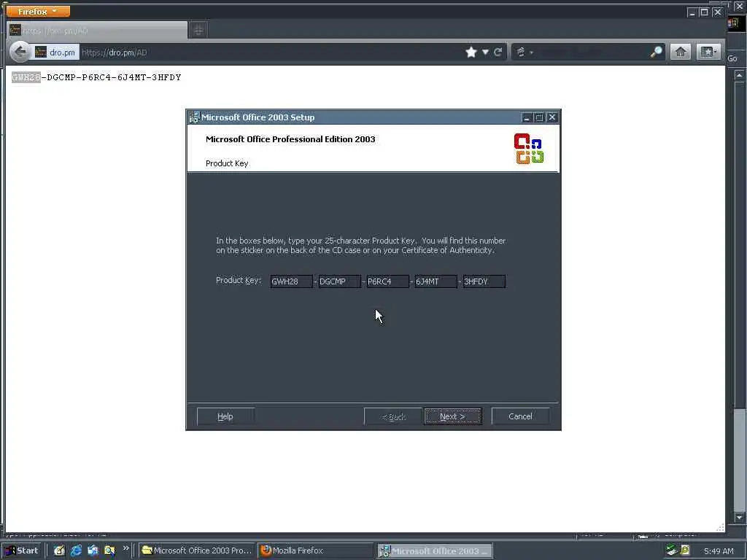Click the Help button in Setup
Screen dimensions: 747x560
click(225, 416)
